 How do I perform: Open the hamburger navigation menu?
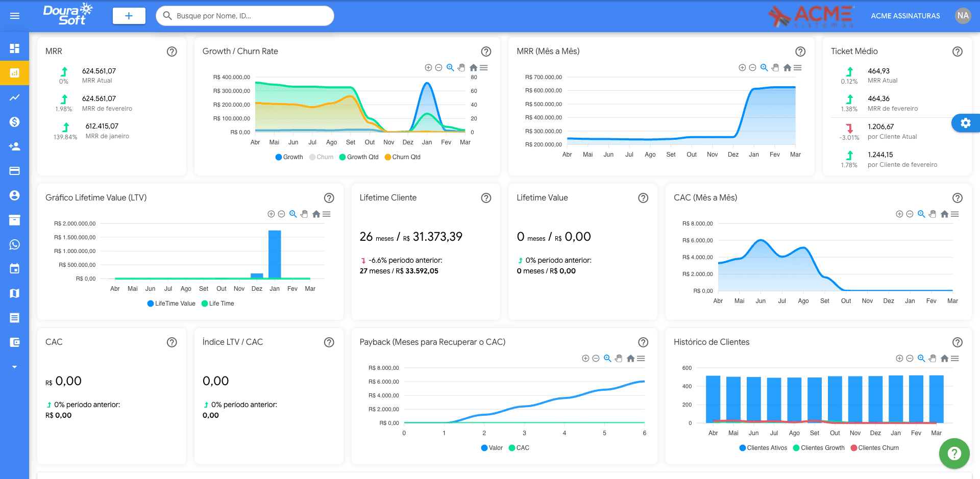pos(15,16)
